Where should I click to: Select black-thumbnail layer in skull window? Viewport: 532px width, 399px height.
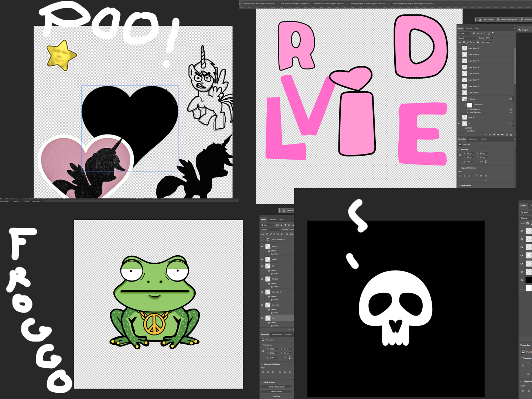(529, 280)
